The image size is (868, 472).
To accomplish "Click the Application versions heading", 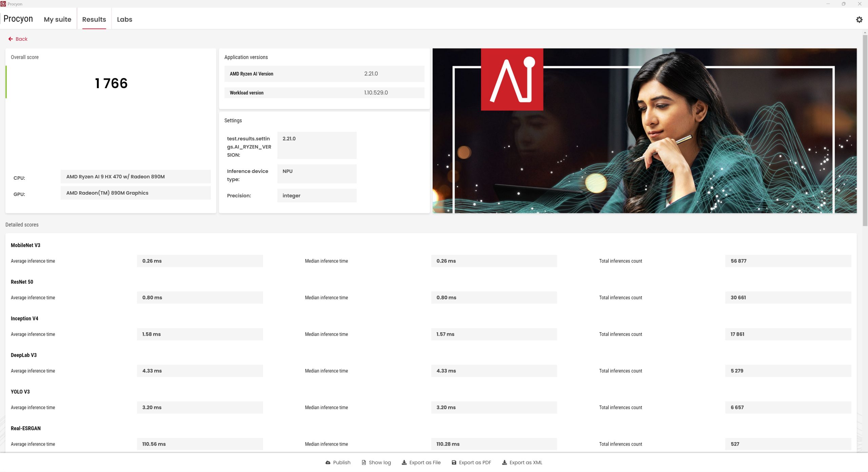I will (246, 57).
